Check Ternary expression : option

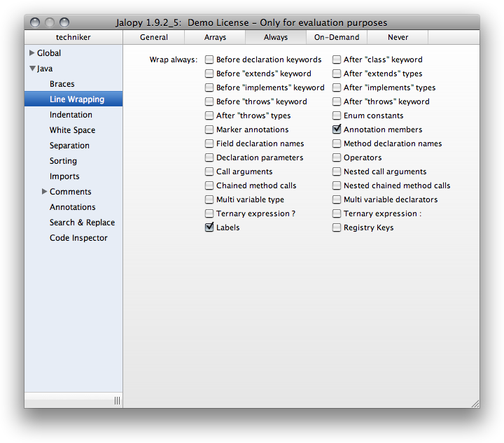pos(337,213)
